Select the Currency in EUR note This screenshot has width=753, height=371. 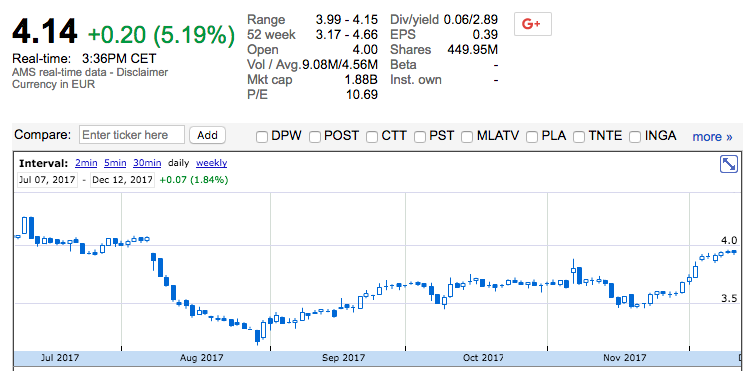click(x=53, y=84)
